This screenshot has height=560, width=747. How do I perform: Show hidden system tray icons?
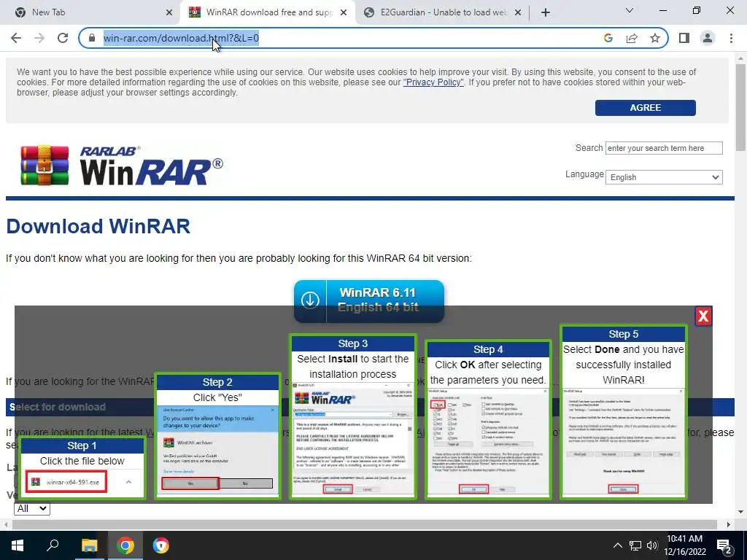point(617,545)
